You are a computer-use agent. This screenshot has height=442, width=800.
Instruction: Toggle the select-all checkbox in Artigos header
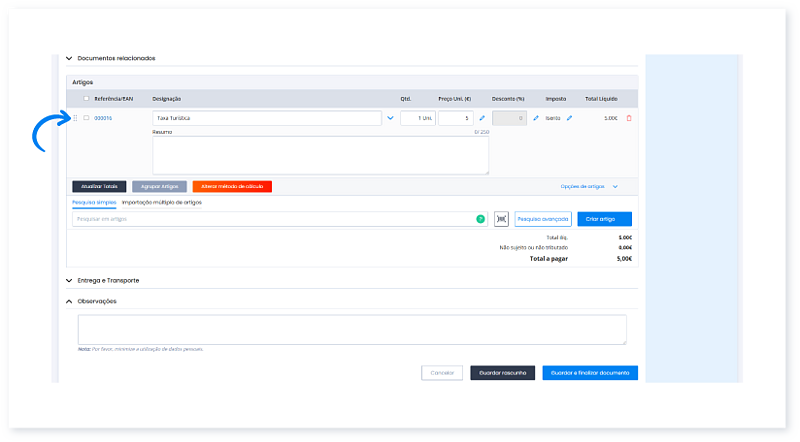(86, 99)
